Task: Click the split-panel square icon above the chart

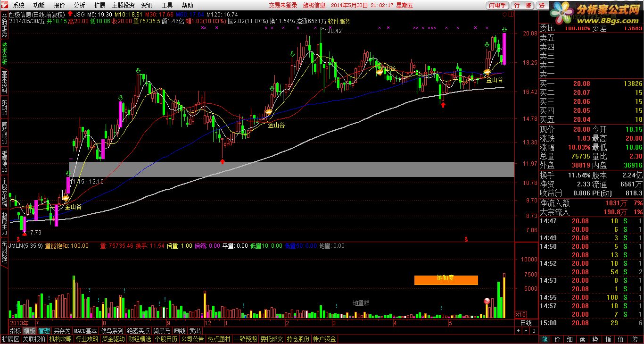Action: coord(511,15)
